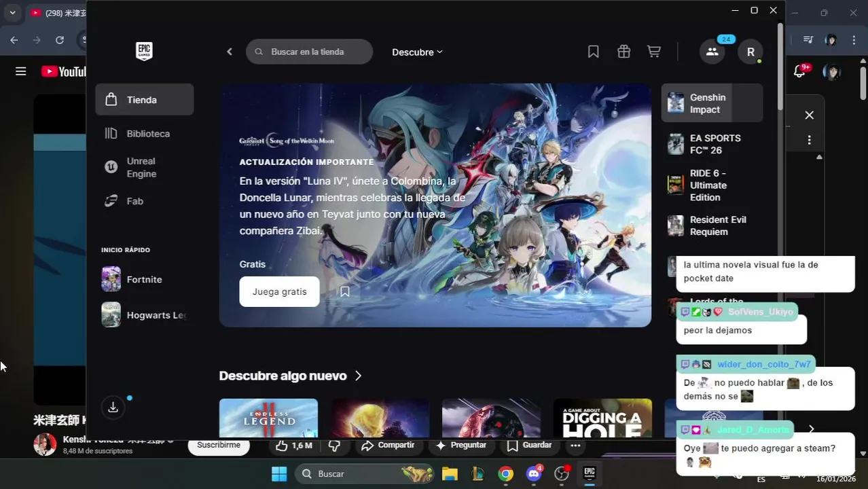Select Tienda in sidebar

click(144, 100)
